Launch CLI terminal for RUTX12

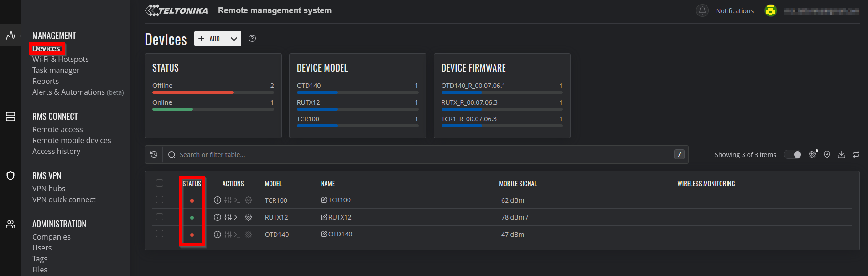click(237, 217)
